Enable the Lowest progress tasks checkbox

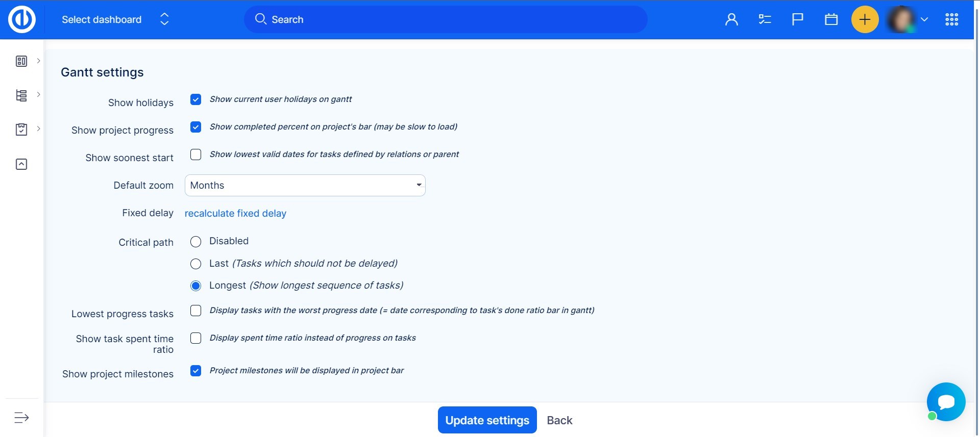196,311
